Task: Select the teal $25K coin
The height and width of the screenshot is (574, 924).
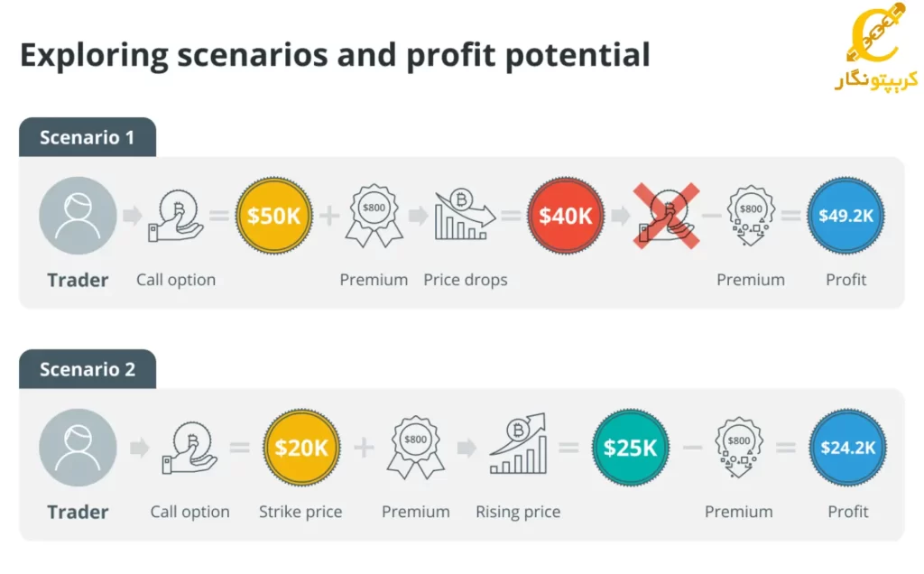Action: pyautogui.click(x=630, y=448)
